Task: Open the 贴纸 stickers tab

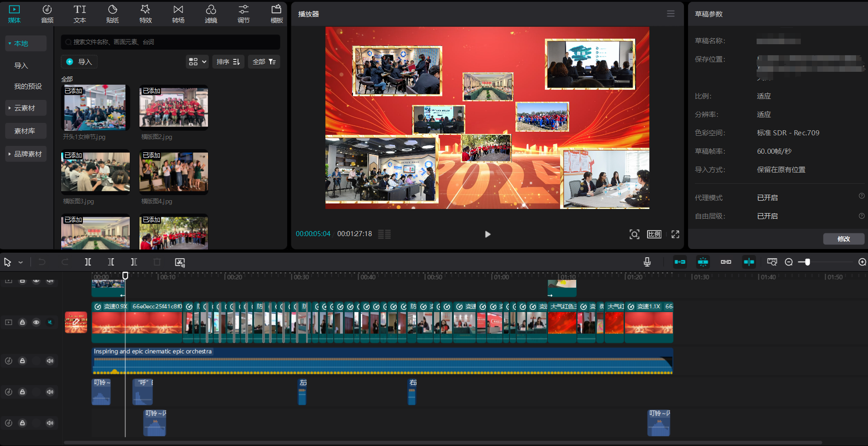Action: pyautogui.click(x=112, y=14)
